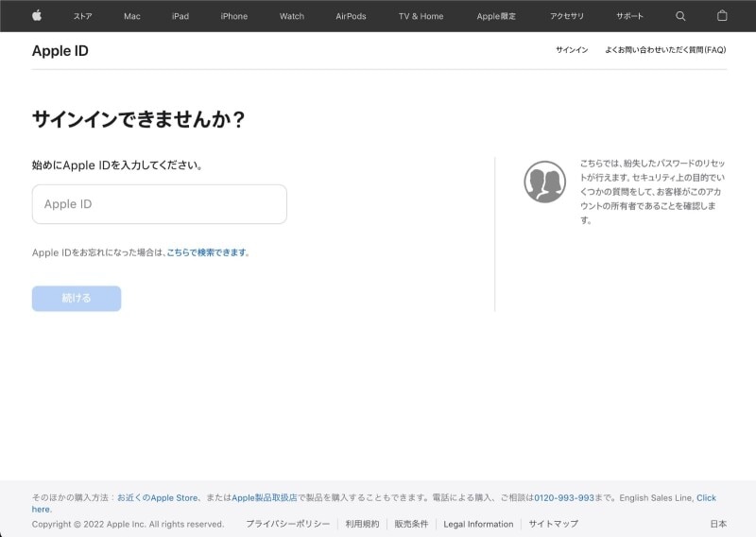Screen dimensions: 756x537
Task: Select the Apple限定 navigation item
Action: (496, 16)
